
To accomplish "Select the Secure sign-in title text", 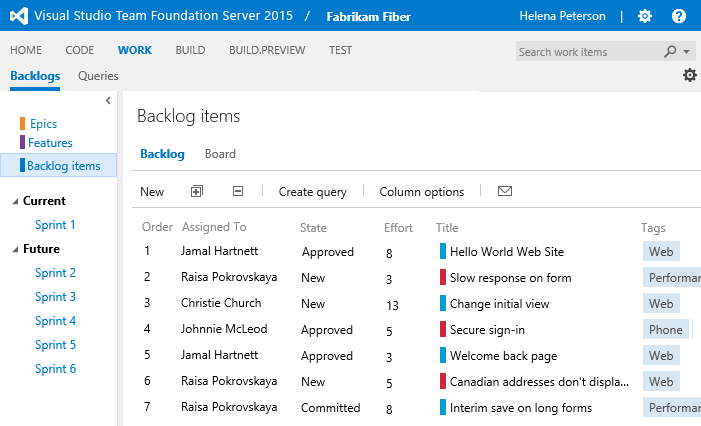I will [487, 330].
